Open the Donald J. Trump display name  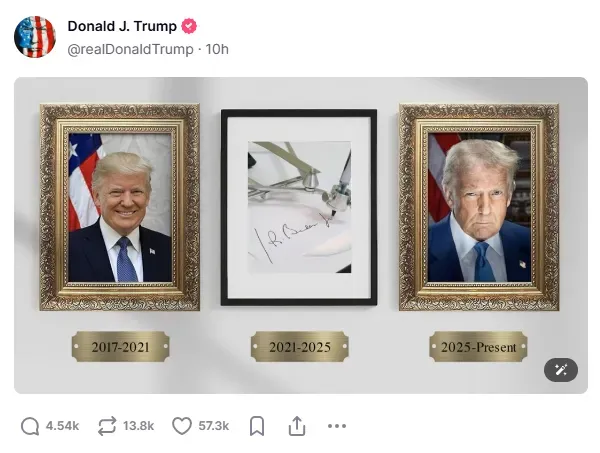pos(122,26)
